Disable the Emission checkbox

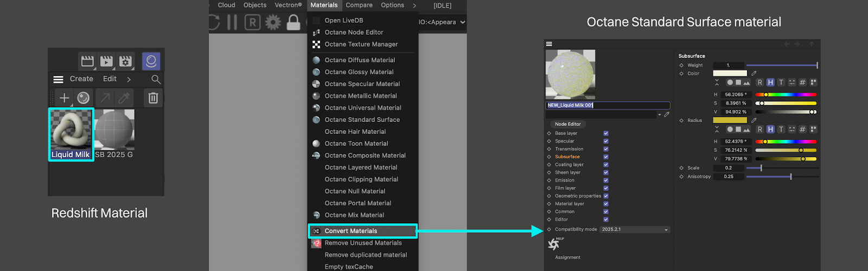tap(606, 180)
